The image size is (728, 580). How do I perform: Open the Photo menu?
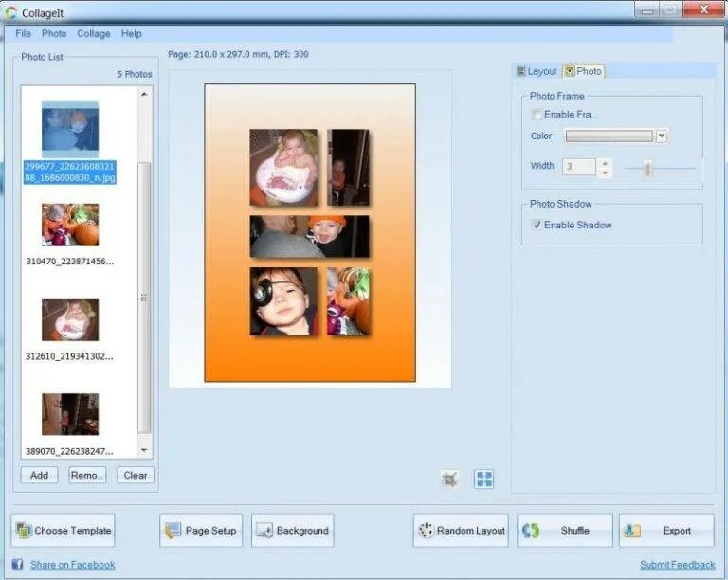coord(54,33)
